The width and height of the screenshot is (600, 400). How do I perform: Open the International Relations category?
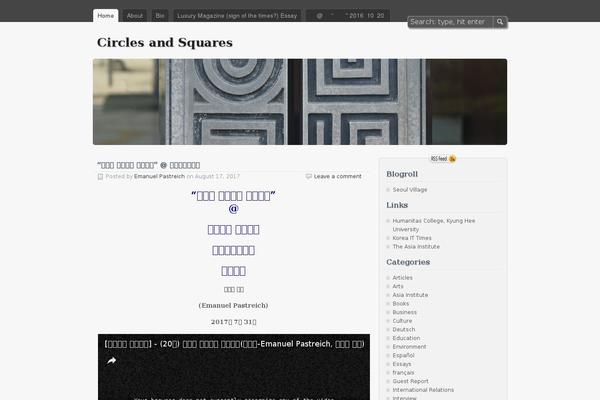coord(423,390)
